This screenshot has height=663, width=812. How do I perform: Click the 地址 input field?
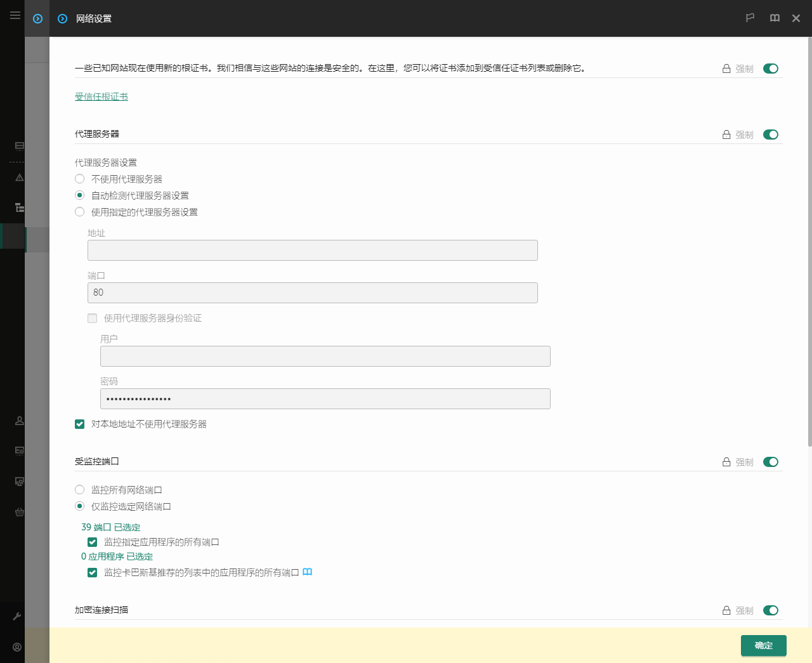313,250
